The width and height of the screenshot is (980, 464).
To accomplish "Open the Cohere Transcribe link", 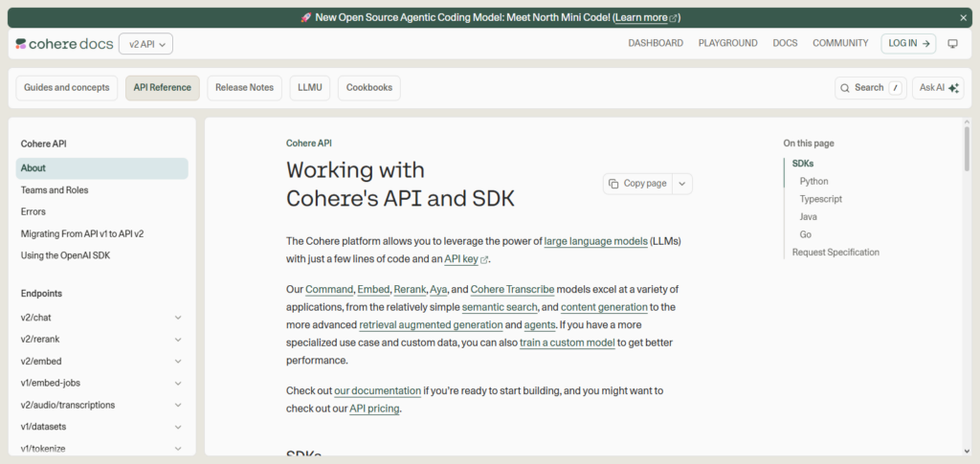I will point(512,289).
